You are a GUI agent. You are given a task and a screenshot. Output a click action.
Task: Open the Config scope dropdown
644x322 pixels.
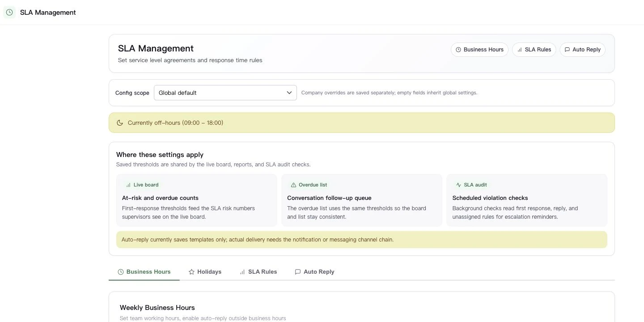(x=225, y=93)
